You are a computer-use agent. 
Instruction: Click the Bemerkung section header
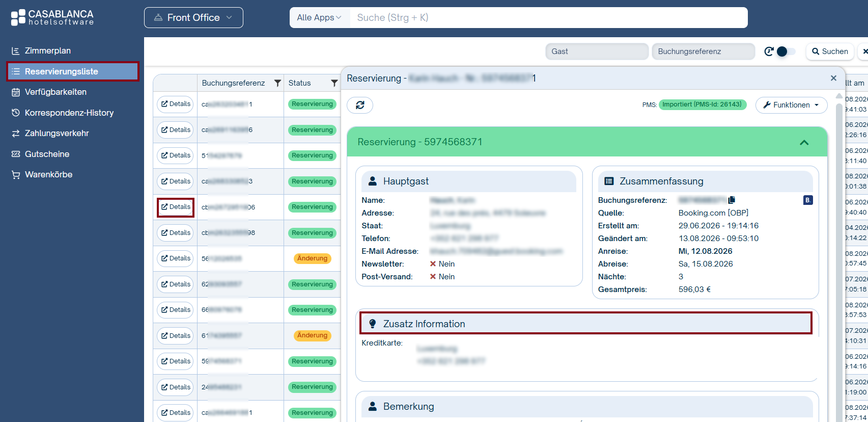pos(587,407)
